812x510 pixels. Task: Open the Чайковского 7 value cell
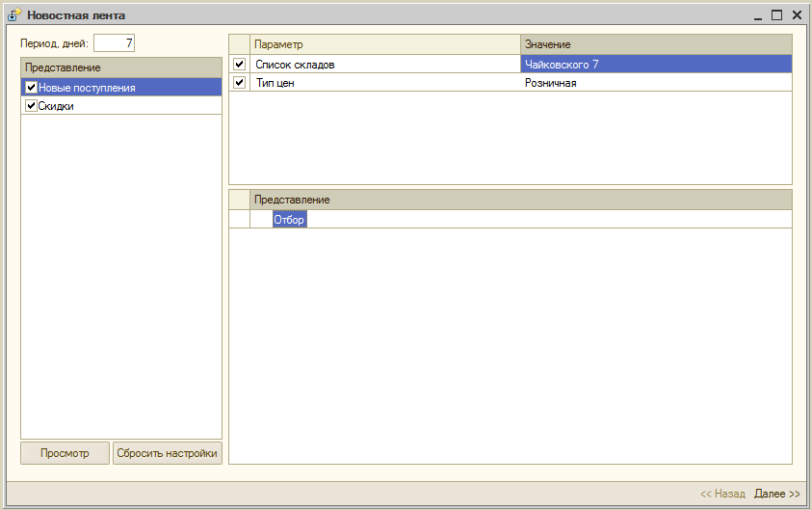pyautogui.click(x=655, y=65)
